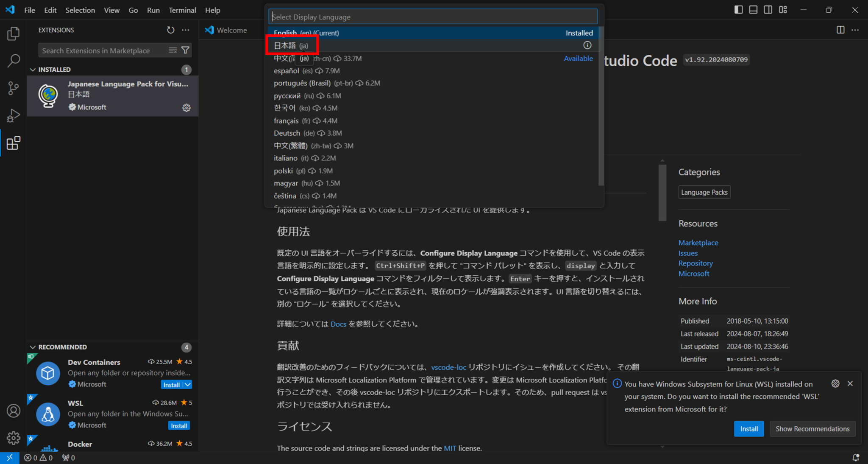Toggle the Panel visibility
This screenshot has height=464, width=868.
tap(753, 9)
